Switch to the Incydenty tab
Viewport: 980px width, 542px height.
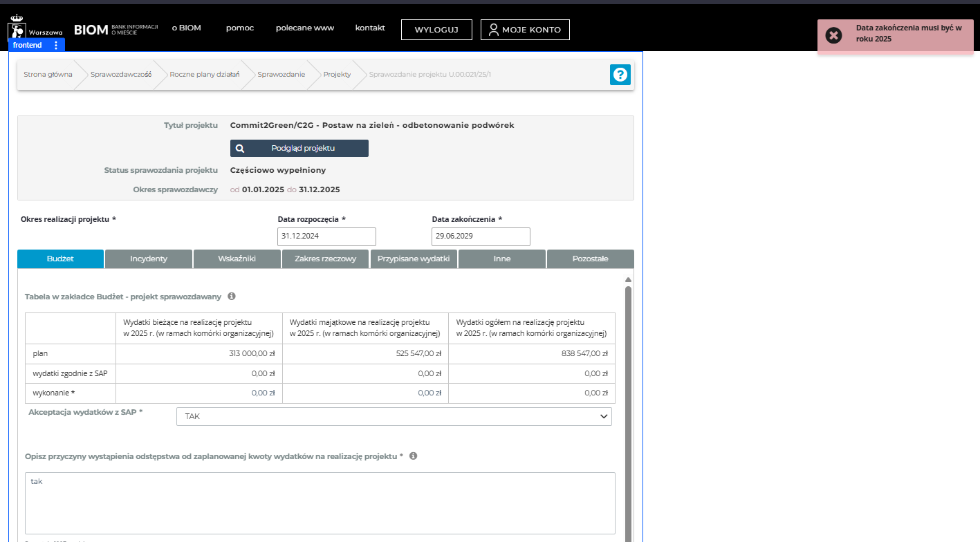point(149,259)
